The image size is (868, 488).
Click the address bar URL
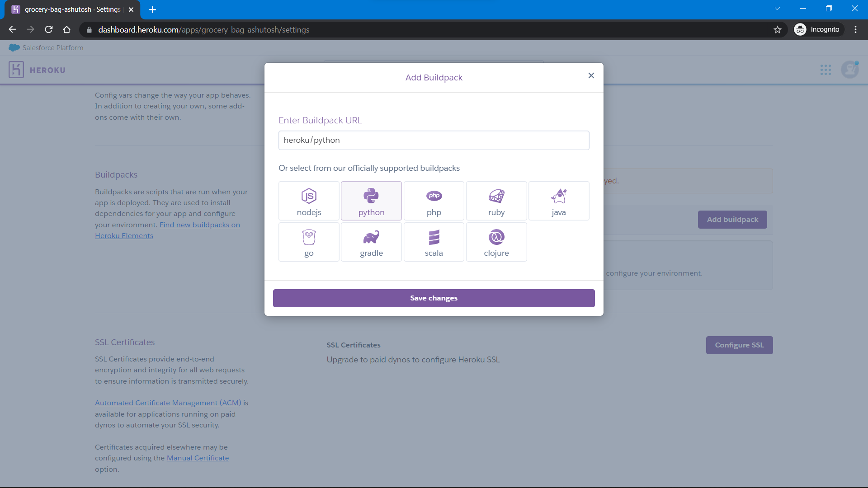click(204, 29)
